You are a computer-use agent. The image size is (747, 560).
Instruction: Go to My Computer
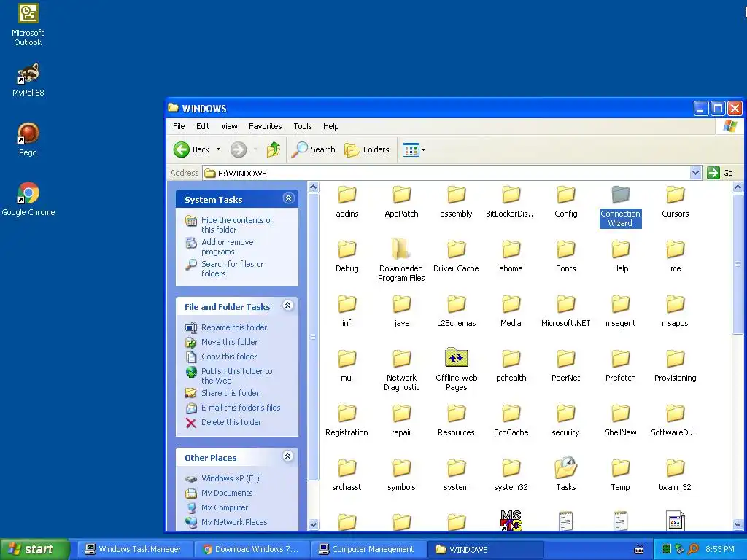[x=225, y=507]
